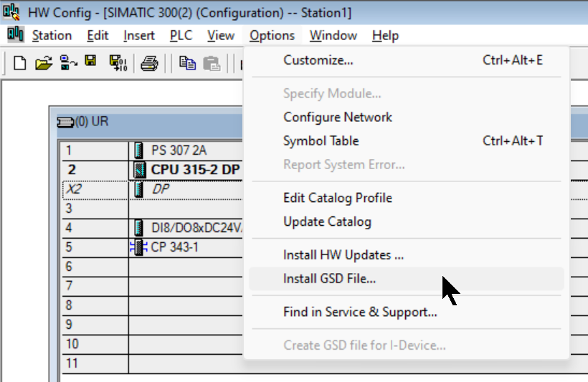Click the X2 slot cell

pyautogui.click(x=95, y=189)
